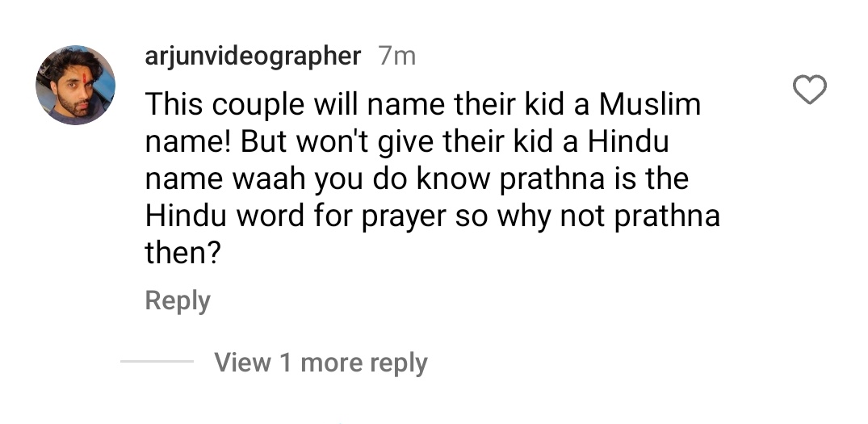Click "prathna" at the fourth line end
The width and height of the screenshot is (868, 424).
[668, 217]
